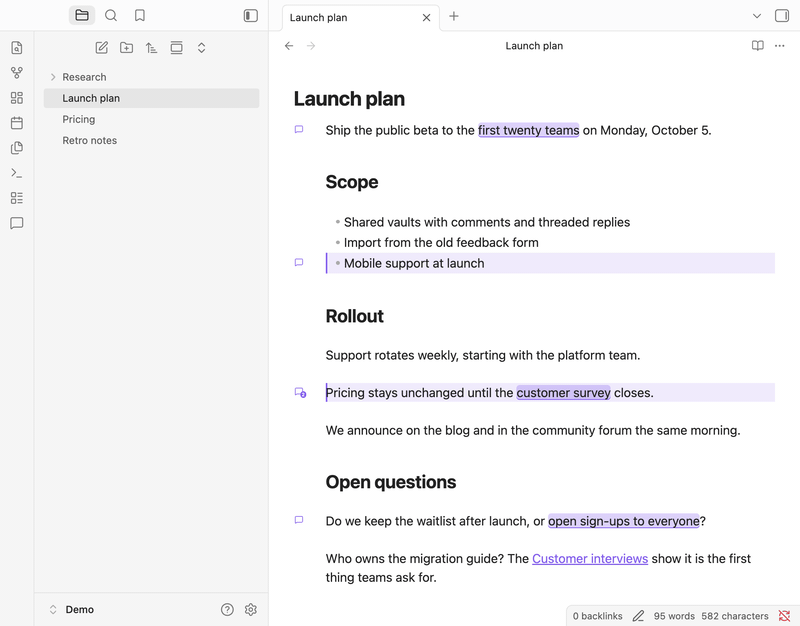Viewport: 800px width, 626px height.
Task: Open a new tab
Action: click(454, 16)
